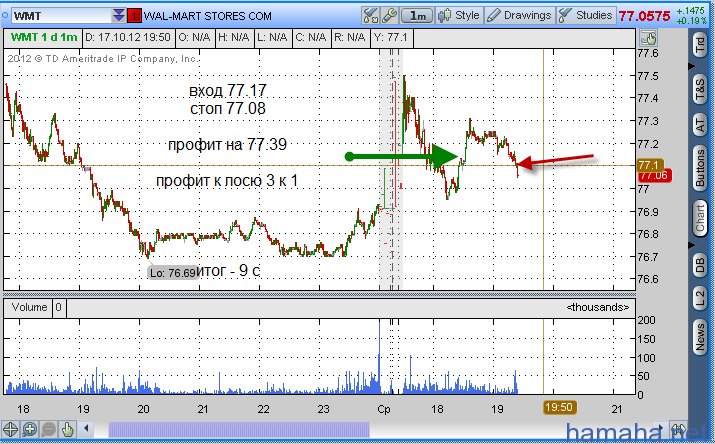Click the Lo: 76.69 low price bubble
This screenshot has width=715, height=444.
173,273
